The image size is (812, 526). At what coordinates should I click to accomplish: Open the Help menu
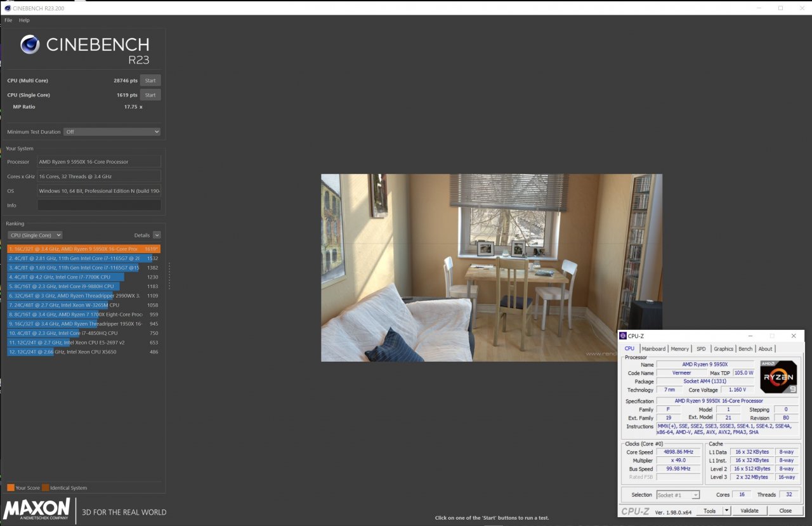[24, 20]
